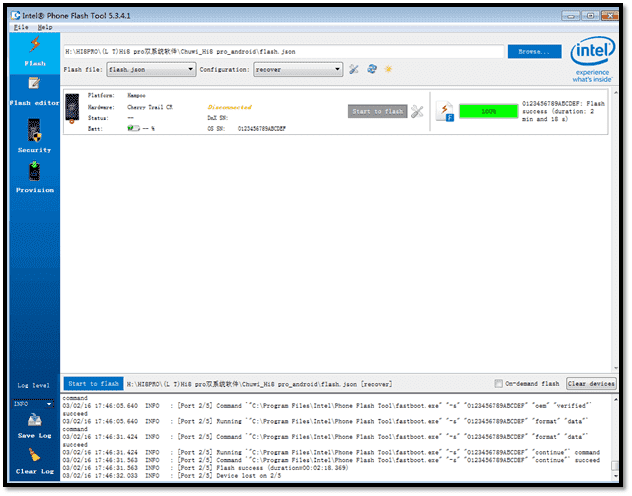The image size is (632, 496).
Task: Click the Disconnected status text
Action: tap(229, 107)
